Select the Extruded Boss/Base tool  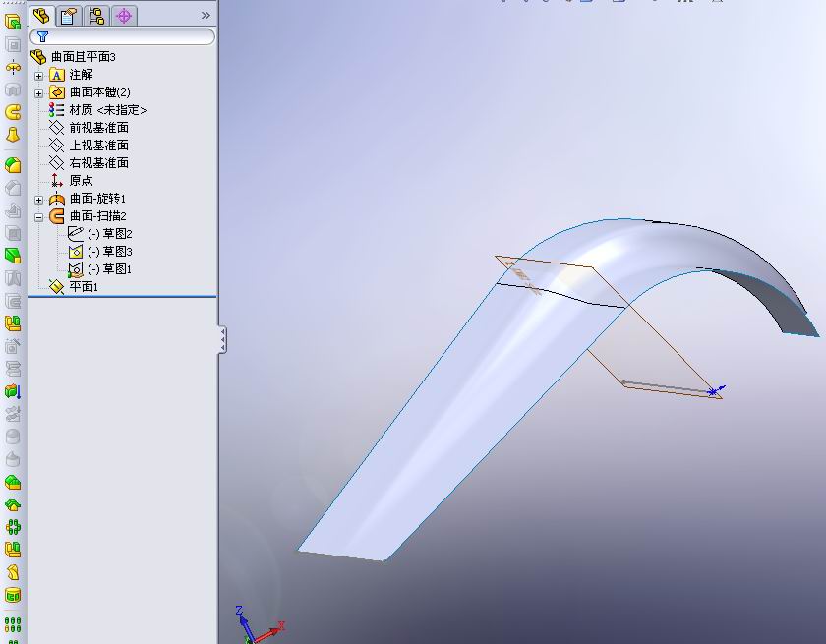pyautogui.click(x=13, y=22)
